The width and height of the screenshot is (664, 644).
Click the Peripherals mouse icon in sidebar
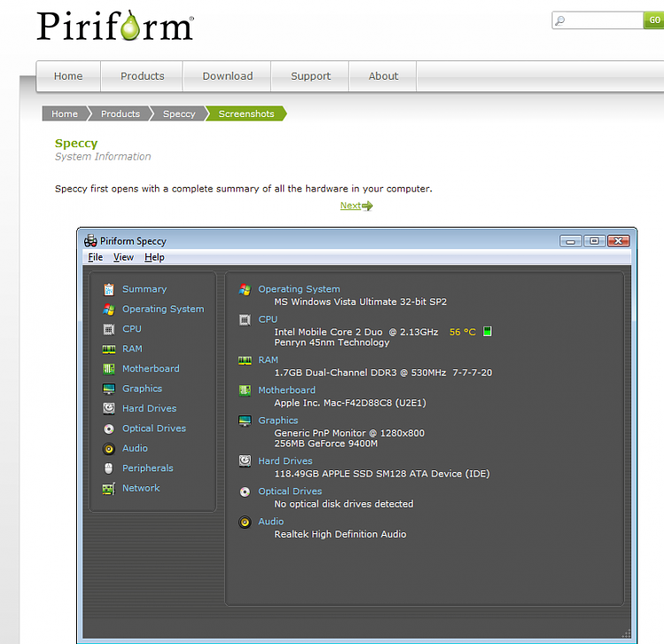[109, 469]
